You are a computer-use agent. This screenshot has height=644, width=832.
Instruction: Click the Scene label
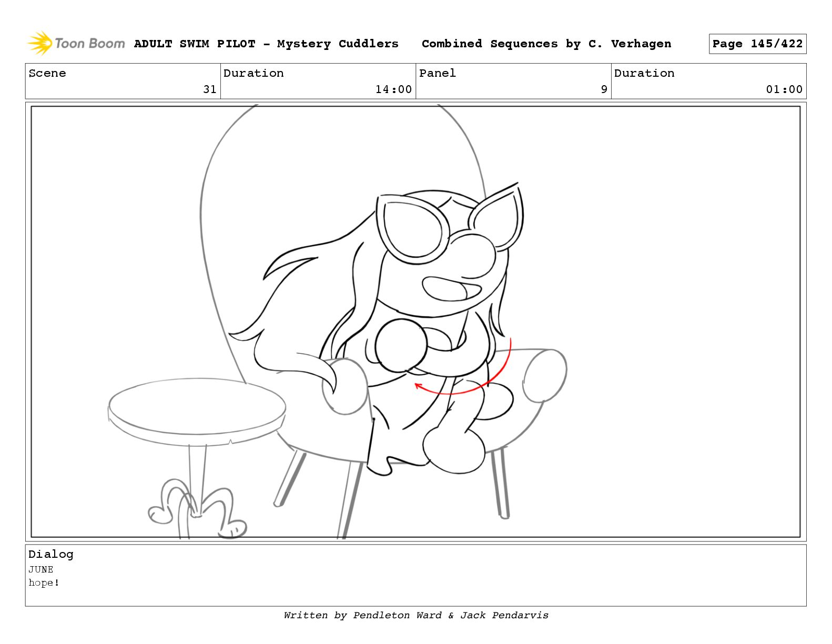[x=47, y=73]
